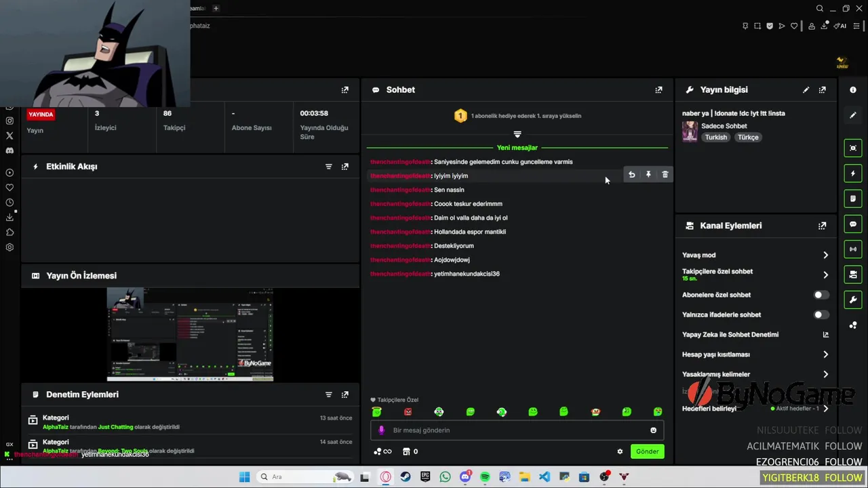Image resolution: width=868 pixels, height=488 pixels.
Task: Delete the hovered message with trash icon
Action: pyautogui.click(x=665, y=175)
